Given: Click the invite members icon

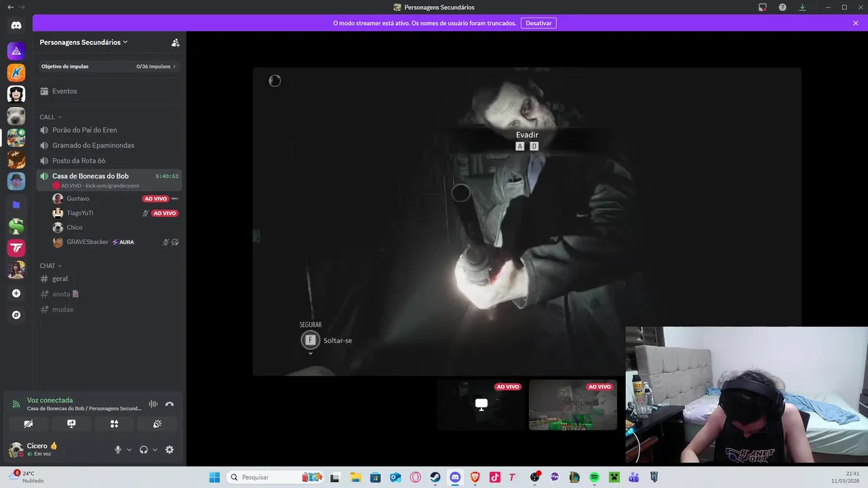Looking at the screenshot, I should point(175,42).
